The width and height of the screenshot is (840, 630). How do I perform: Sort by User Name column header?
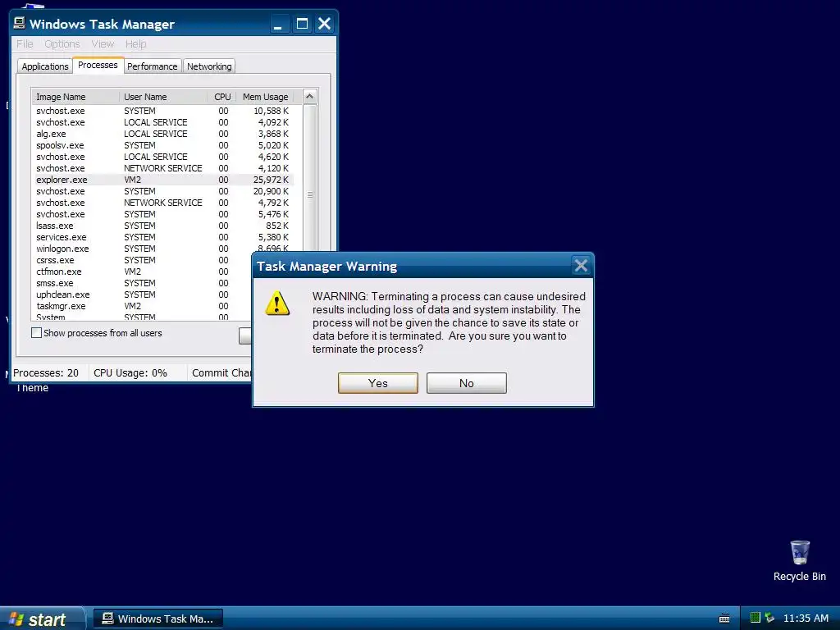point(163,97)
